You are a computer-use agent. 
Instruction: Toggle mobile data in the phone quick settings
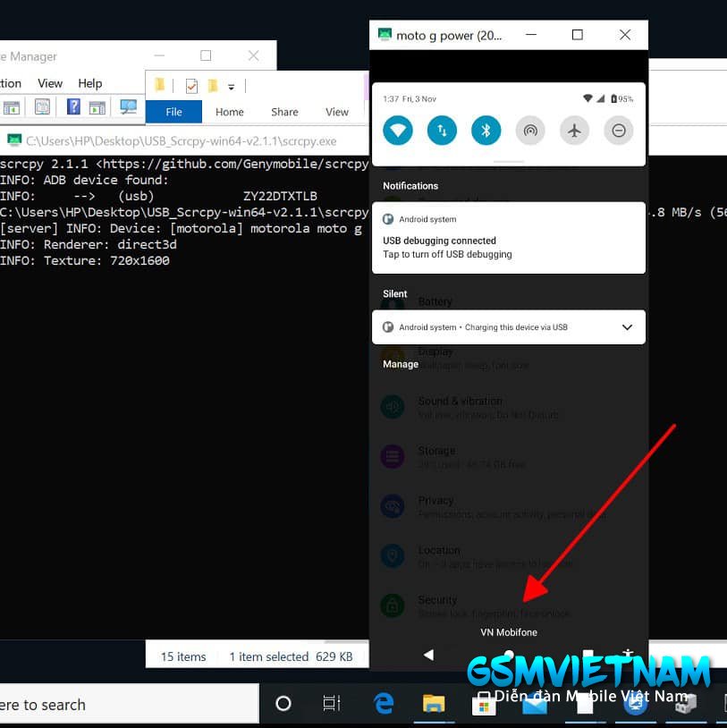click(442, 131)
